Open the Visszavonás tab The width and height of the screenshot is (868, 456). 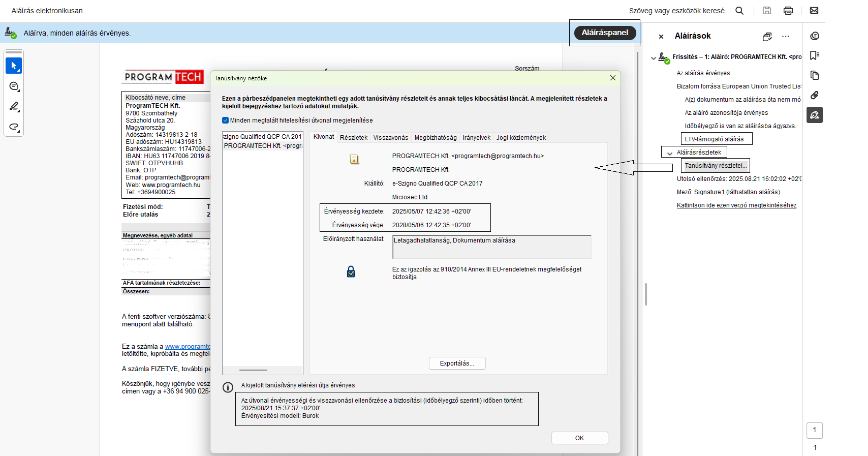391,138
